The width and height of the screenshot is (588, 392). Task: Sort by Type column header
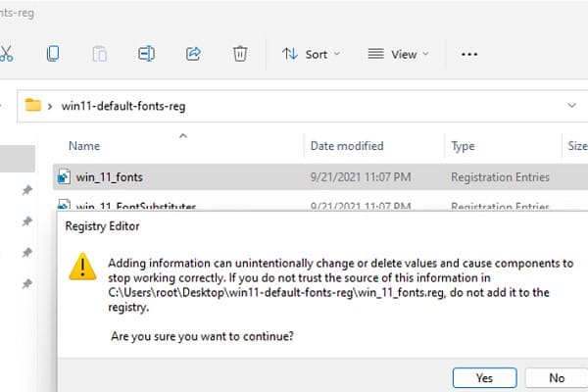tap(463, 146)
